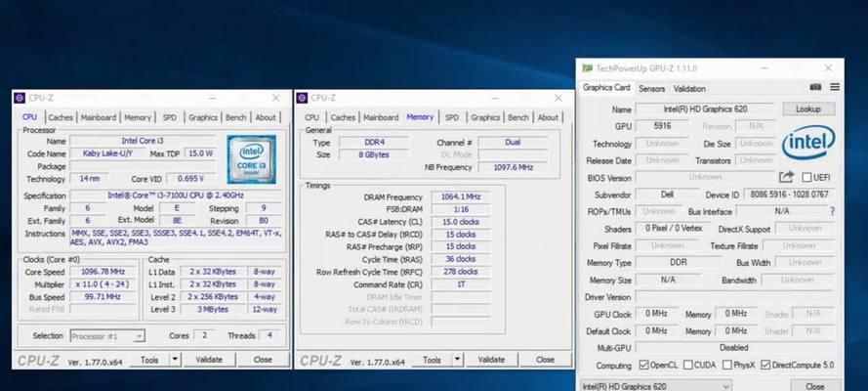The height and width of the screenshot is (391, 868).
Task: Click Tools button in the CPU-Z CPU window
Action: pyautogui.click(x=149, y=360)
